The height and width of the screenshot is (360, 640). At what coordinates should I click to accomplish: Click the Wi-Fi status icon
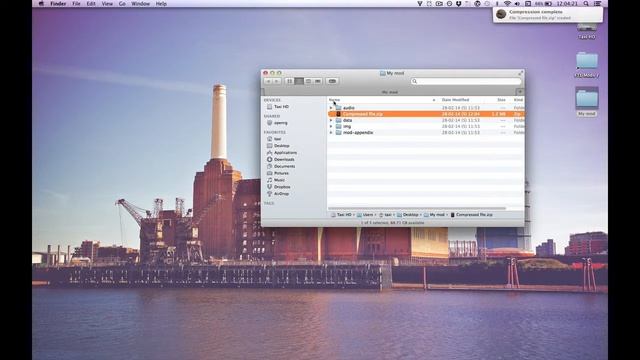[507, 4]
